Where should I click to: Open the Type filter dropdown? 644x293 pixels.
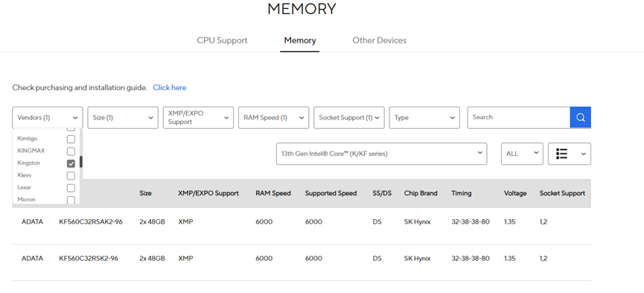pyautogui.click(x=424, y=118)
